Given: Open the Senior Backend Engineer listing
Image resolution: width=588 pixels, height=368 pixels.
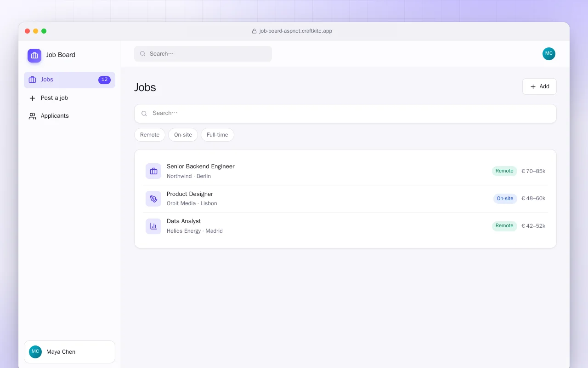Looking at the screenshot, I should [345, 171].
